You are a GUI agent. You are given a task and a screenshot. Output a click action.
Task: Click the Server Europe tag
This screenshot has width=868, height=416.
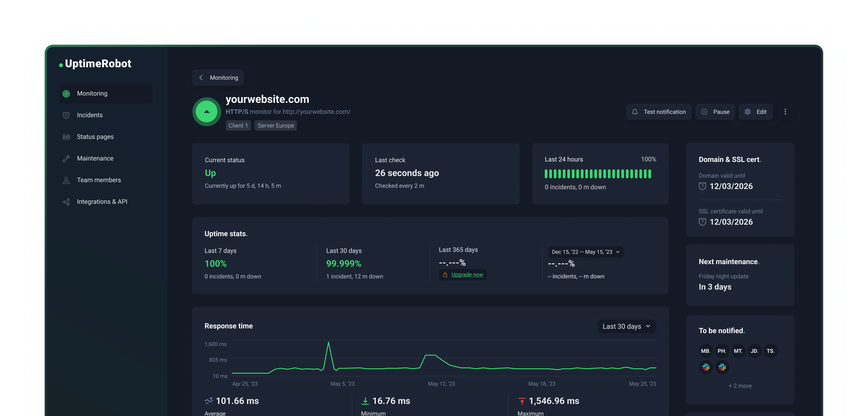tap(275, 125)
